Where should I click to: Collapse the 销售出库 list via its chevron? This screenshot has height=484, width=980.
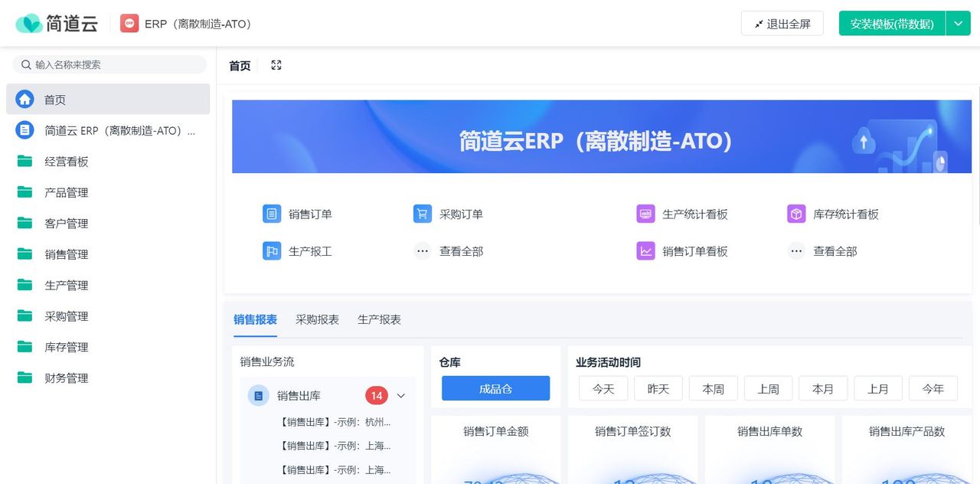coord(400,395)
